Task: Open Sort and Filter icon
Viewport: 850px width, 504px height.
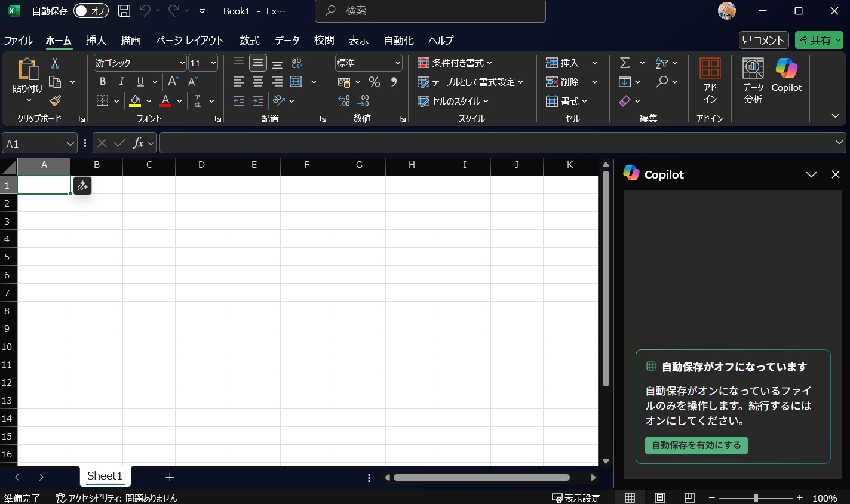Action: tap(661, 63)
